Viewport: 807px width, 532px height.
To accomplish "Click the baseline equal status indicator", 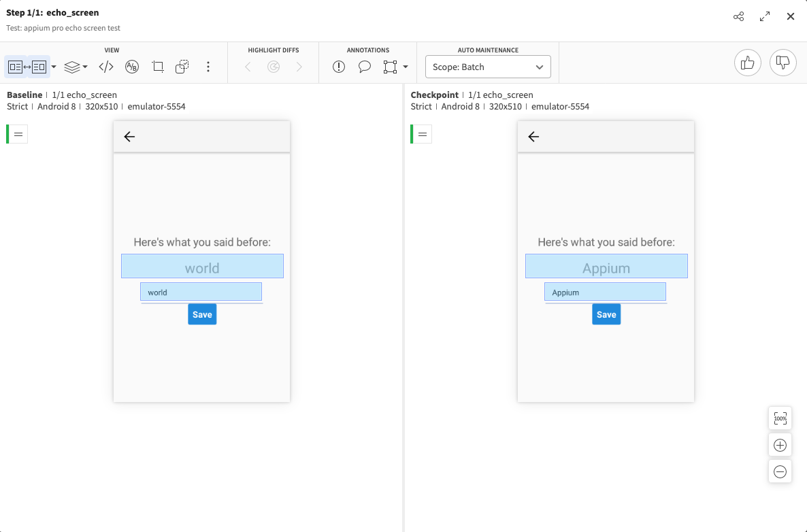I will pyautogui.click(x=17, y=134).
